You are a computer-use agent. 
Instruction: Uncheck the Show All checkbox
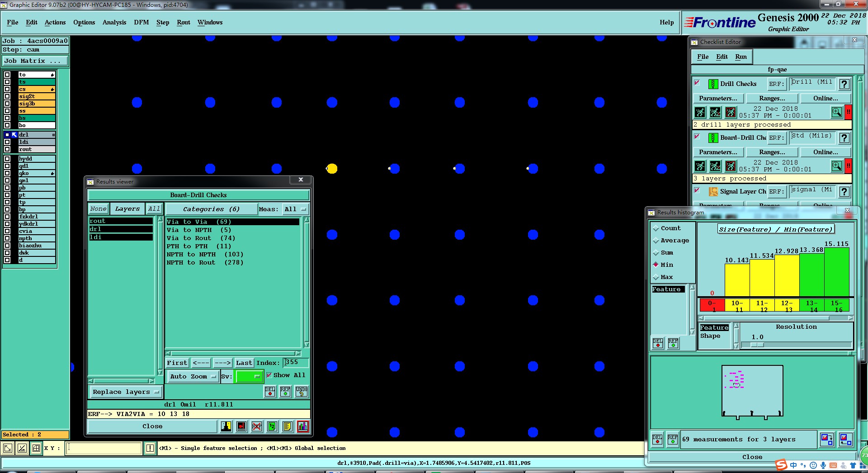[x=269, y=375]
